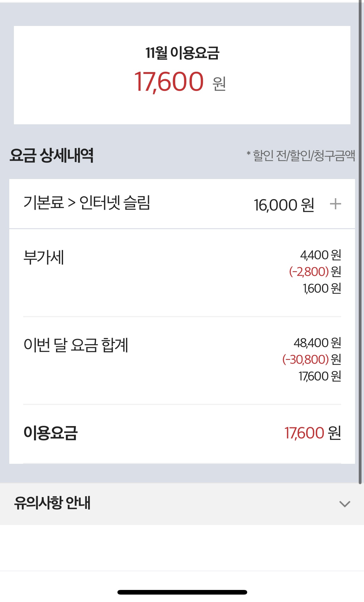The width and height of the screenshot is (364, 602).
Task: Open the 유의사항 안내 section title
Action: 52,503
